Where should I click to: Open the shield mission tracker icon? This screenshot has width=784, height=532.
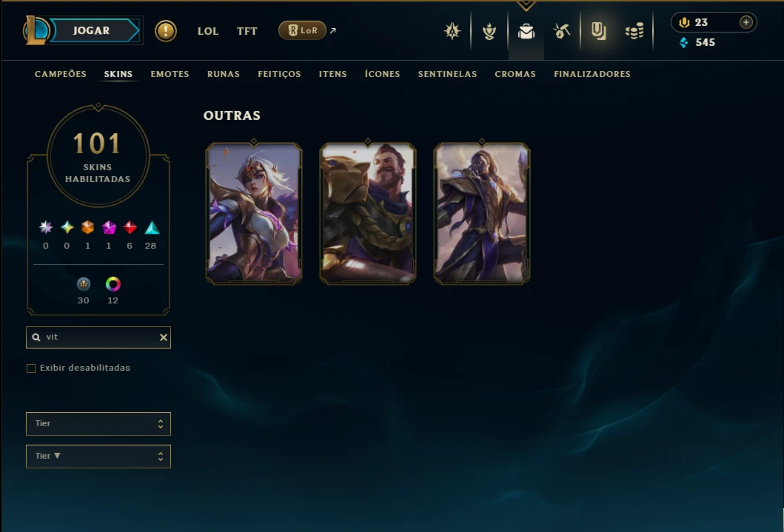coord(598,31)
